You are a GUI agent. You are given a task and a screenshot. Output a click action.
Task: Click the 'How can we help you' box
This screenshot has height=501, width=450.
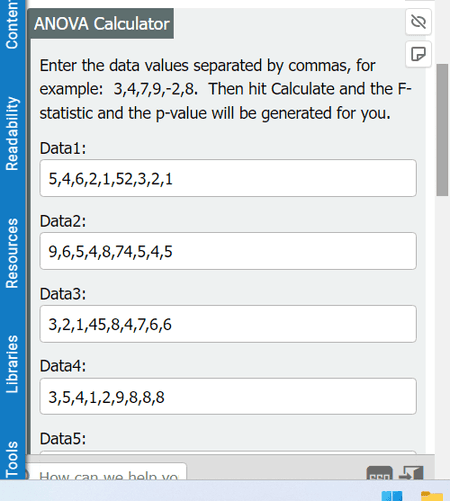(x=106, y=471)
